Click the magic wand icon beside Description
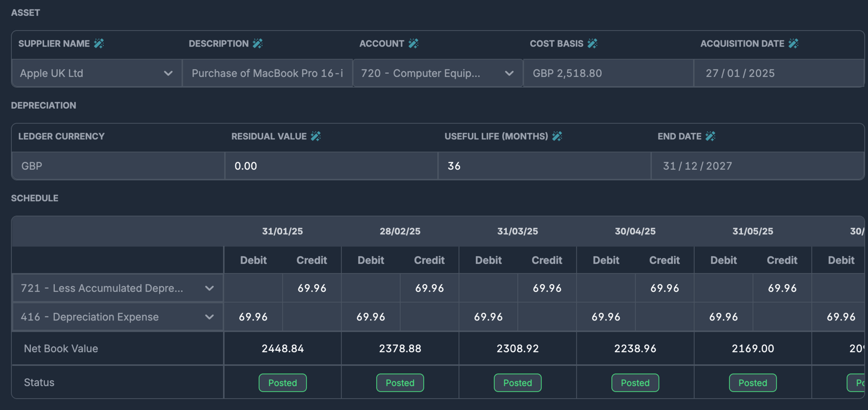The width and height of the screenshot is (868, 410). (258, 43)
